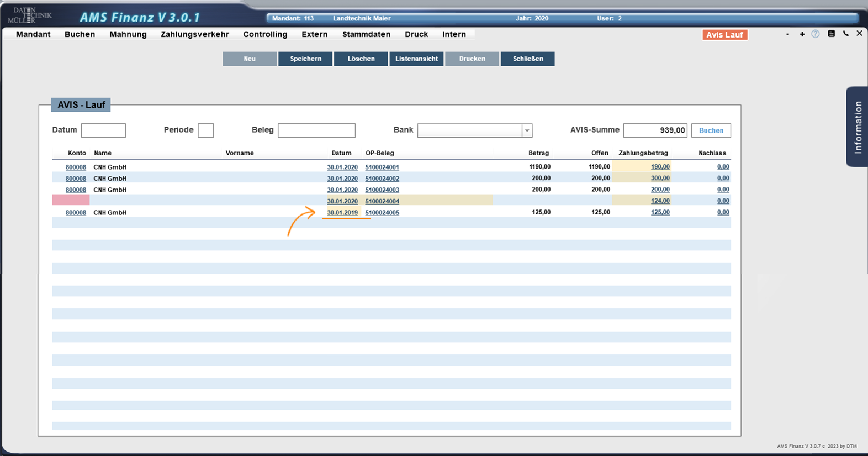Click the Buchen button beside AVIS-Summe
This screenshot has height=456, width=868.
[x=711, y=130]
